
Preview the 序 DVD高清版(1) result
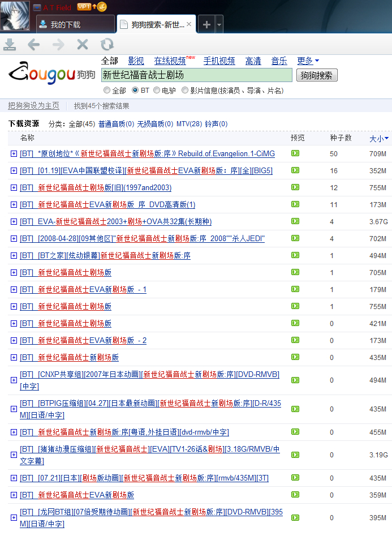295,204
